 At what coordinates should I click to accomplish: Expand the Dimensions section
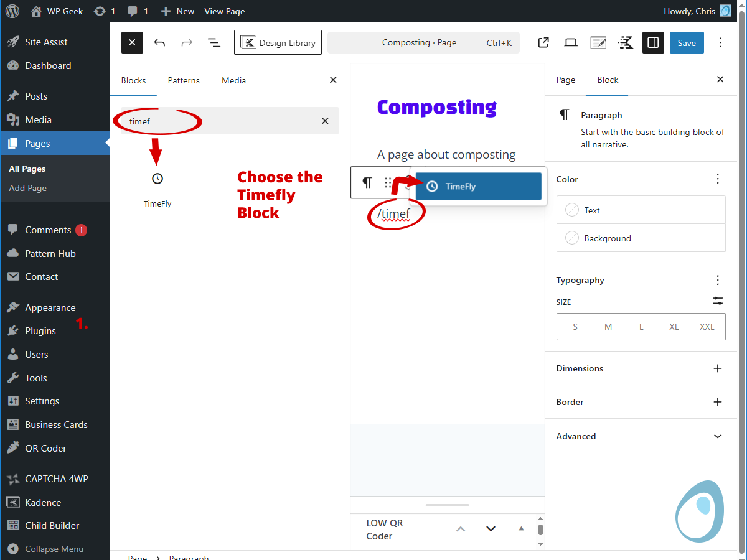[717, 368]
